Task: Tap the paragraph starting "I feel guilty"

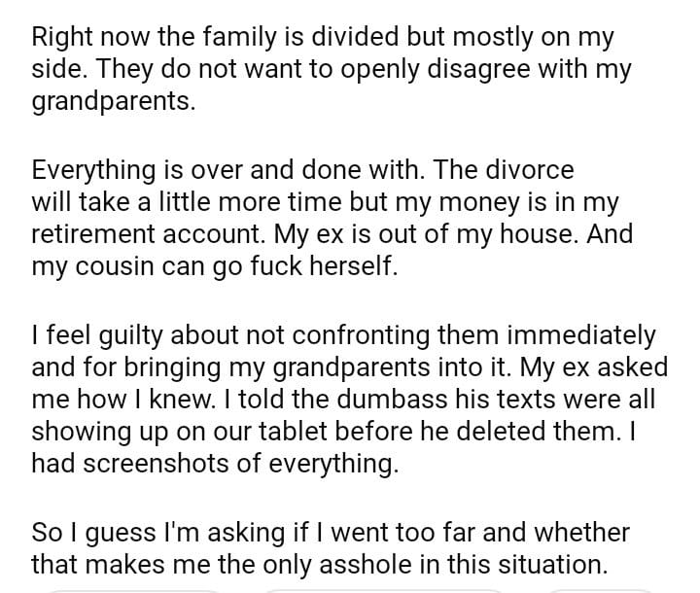Action: tap(345, 401)
